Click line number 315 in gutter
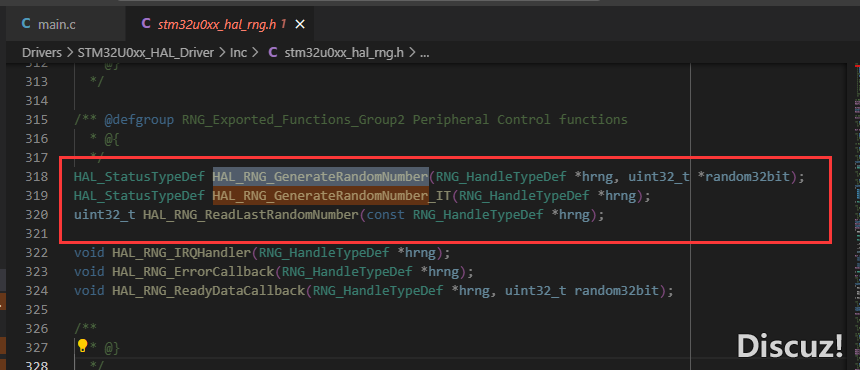The image size is (860, 370). pyautogui.click(x=37, y=119)
